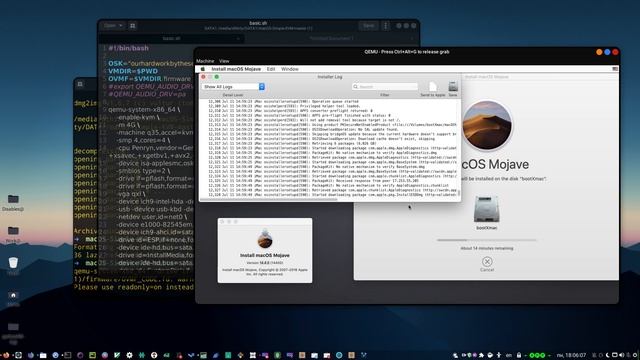Click the display icon in the system tray
Screen dimensions: 640x360
pyautogui.click(x=615, y=356)
